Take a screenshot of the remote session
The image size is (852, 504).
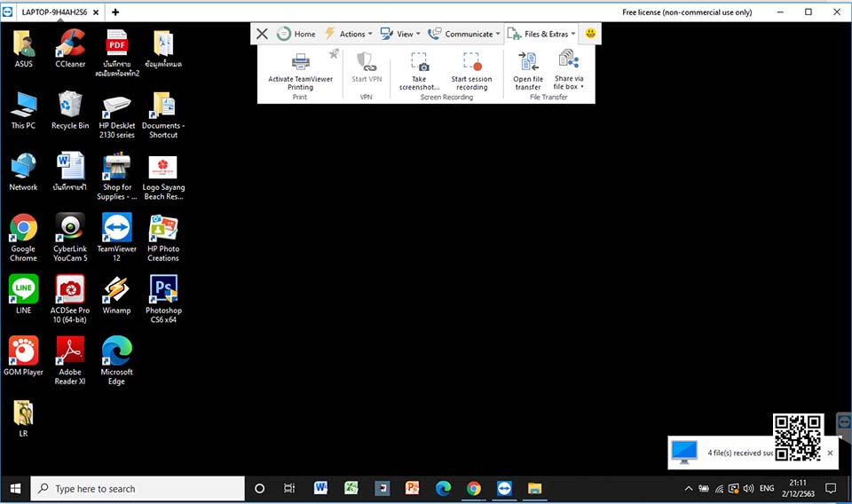coord(419,71)
